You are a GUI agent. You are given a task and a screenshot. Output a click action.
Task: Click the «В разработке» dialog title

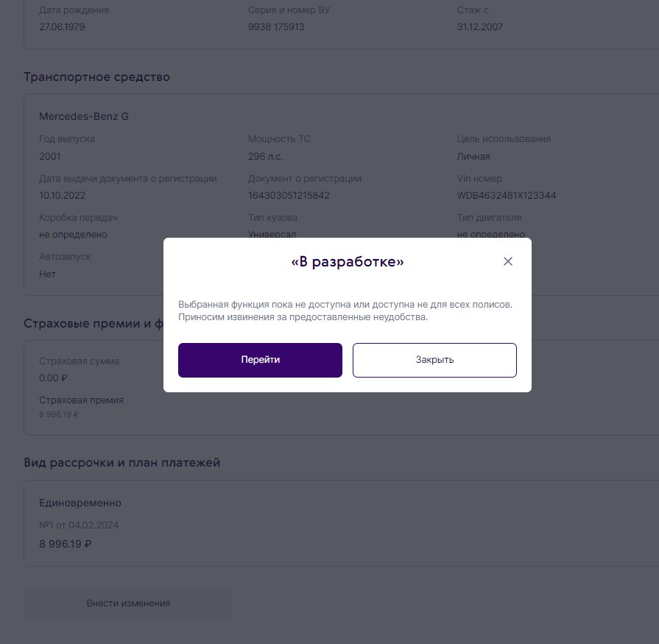pyautogui.click(x=348, y=262)
